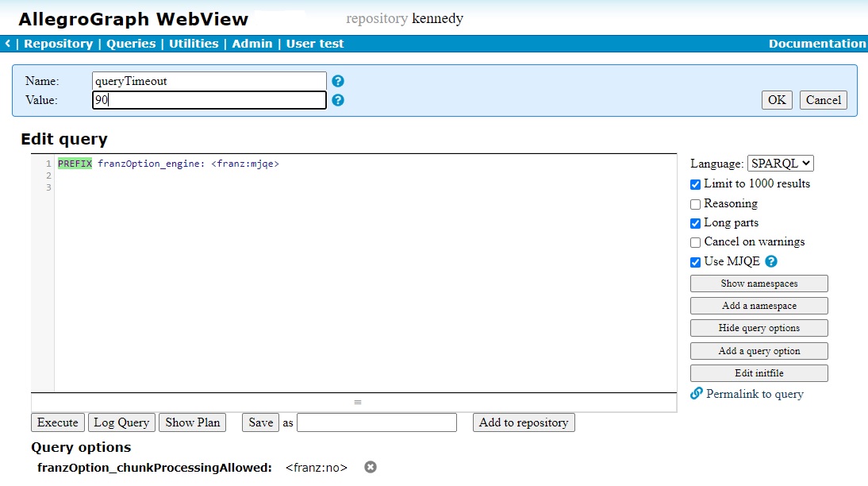Viewport: 868px width, 486px height.
Task: Open the Documentation link
Action: [817, 44]
